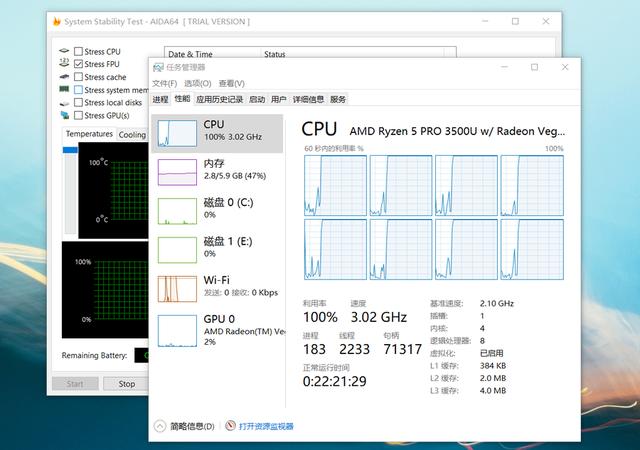Click the L3 cache value 4.0 MB

pyautogui.click(x=493, y=391)
